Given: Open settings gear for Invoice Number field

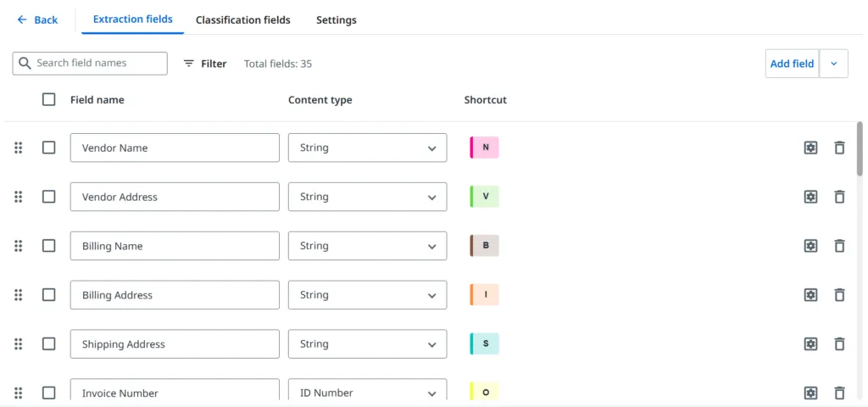Looking at the screenshot, I should coord(810,393).
